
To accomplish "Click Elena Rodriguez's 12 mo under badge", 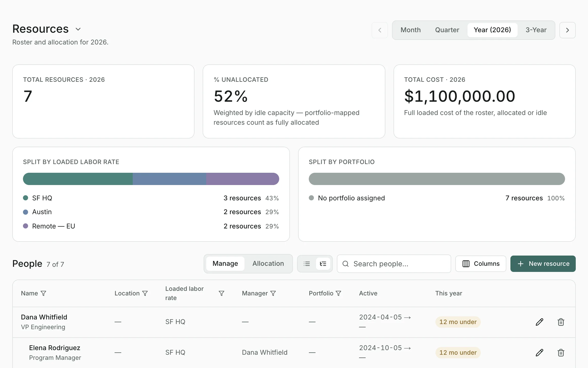I will (x=458, y=353).
